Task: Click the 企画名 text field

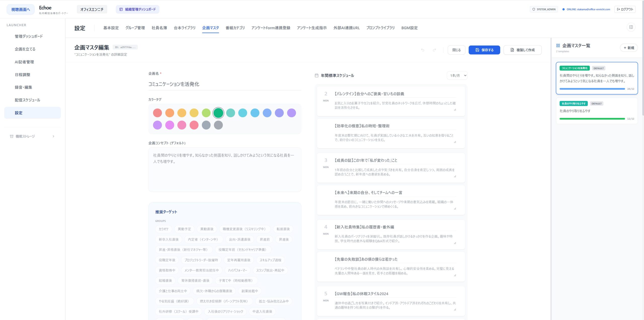Action: tap(224, 84)
